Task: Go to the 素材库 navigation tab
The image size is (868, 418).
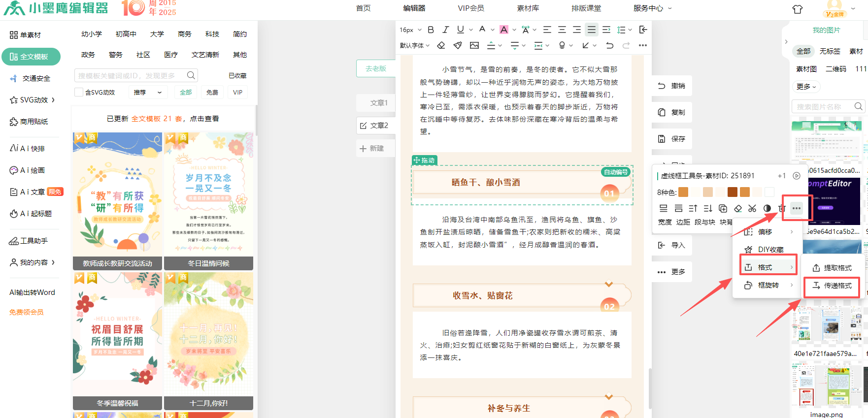Action: (x=528, y=8)
